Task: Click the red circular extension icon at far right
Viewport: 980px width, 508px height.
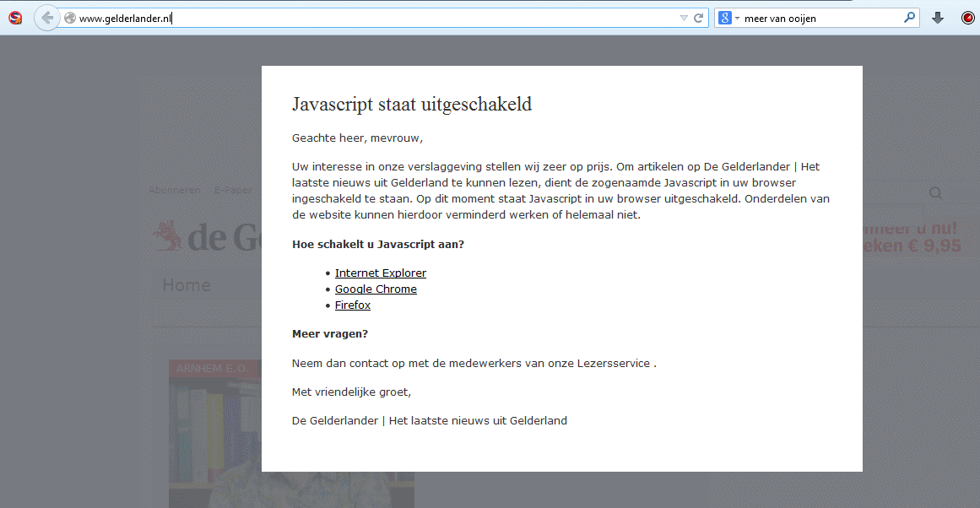Action: (x=967, y=18)
